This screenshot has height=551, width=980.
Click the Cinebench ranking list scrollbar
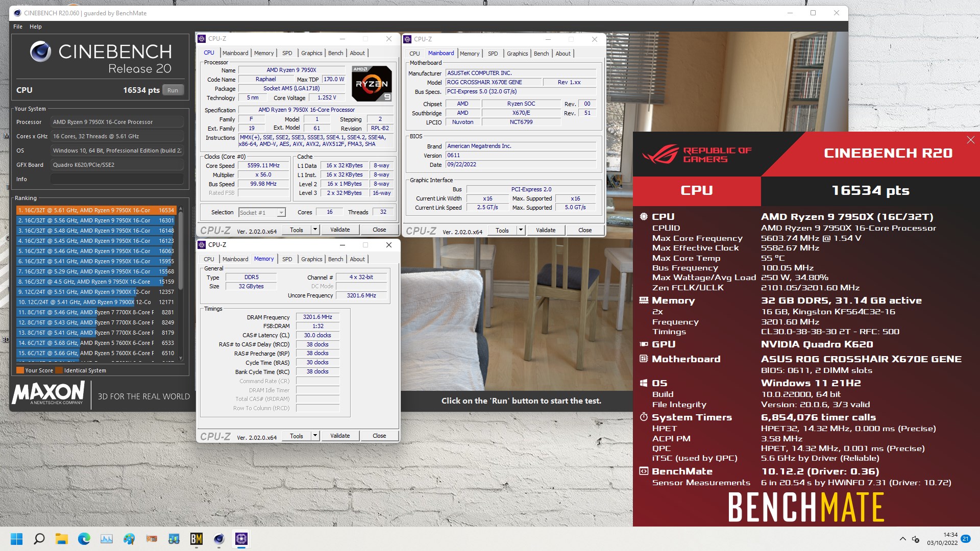(x=180, y=283)
